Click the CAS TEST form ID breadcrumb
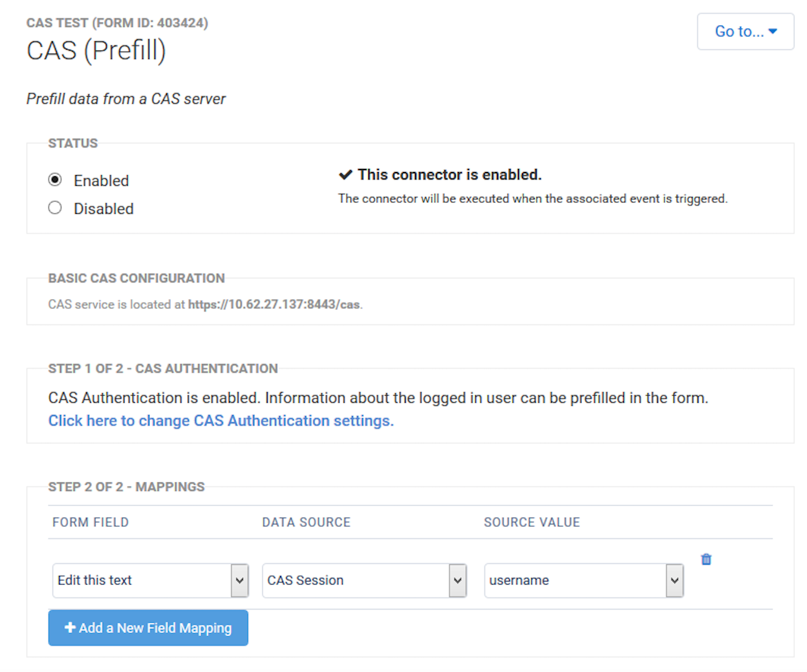This screenshot has width=807, height=672. pos(117,23)
